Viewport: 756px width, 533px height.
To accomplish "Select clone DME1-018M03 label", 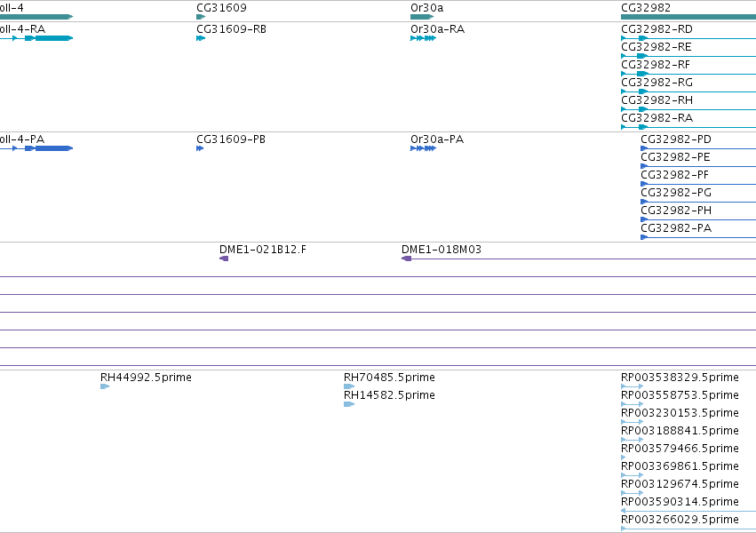I will point(442,250).
